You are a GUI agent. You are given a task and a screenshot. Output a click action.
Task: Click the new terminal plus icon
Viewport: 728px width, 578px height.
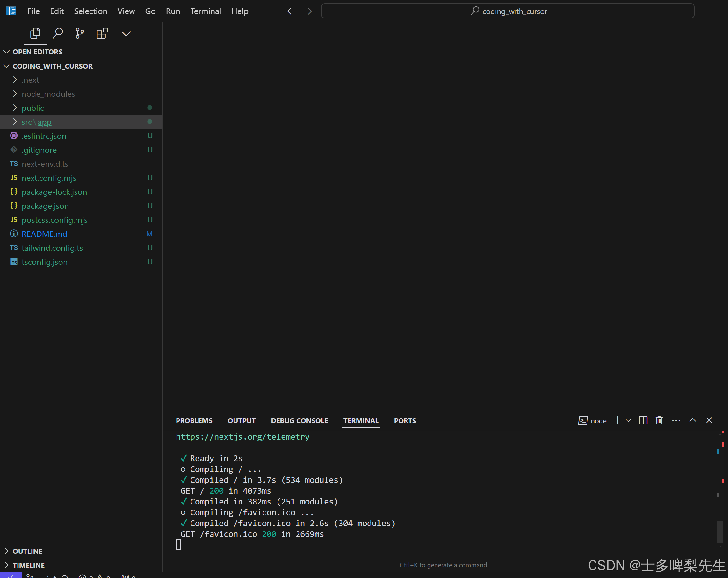[617, 420]
